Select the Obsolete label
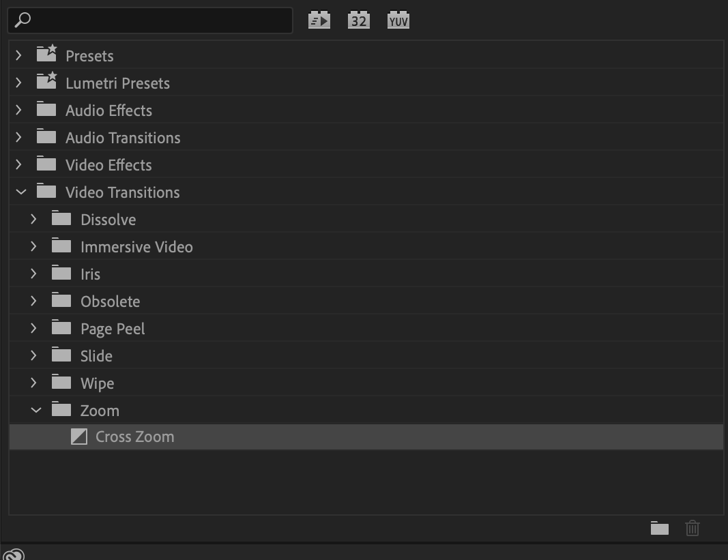 (x=110, y=301)
